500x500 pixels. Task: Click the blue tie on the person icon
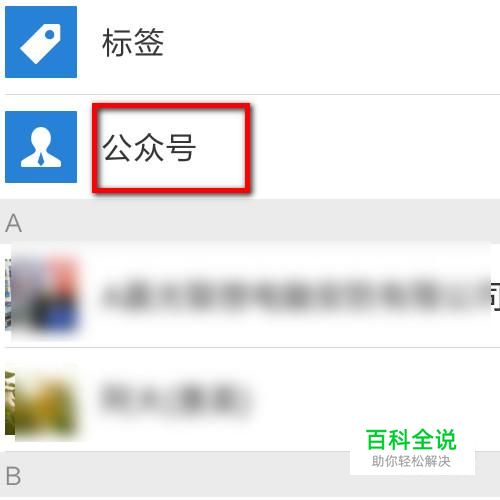[41, 159]
